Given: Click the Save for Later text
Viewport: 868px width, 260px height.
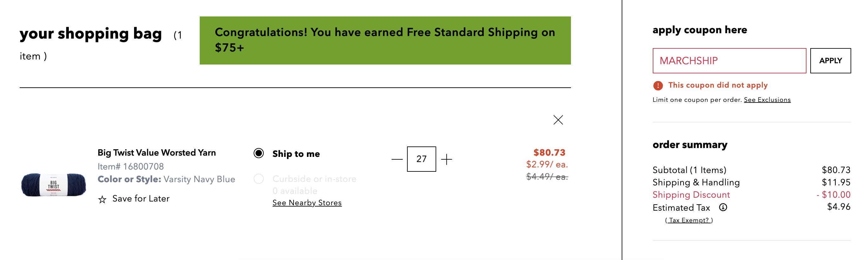Looking at the screenshot, I should [140, 198].
